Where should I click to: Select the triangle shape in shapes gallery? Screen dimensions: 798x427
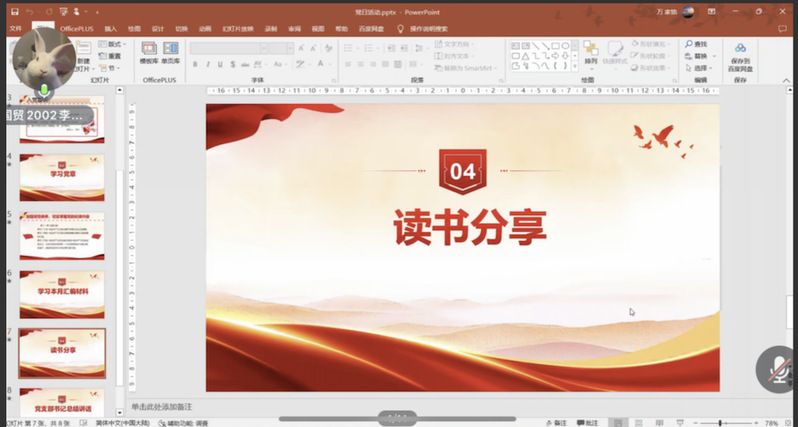(x=526, y=56)
